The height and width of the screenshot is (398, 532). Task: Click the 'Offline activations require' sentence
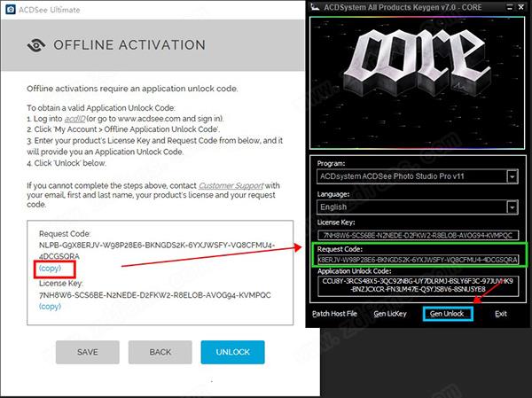[x=132, y=89]
